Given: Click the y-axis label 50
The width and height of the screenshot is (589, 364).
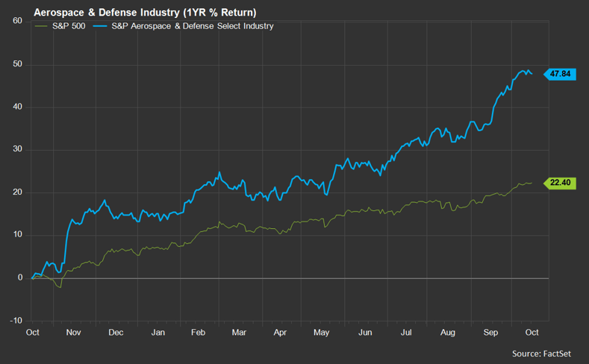Looking at the screenshot, I should (18, 64).
